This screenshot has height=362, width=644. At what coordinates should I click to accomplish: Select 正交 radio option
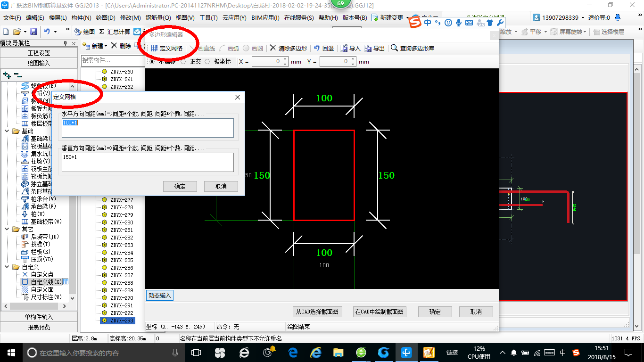coord(183,61)
